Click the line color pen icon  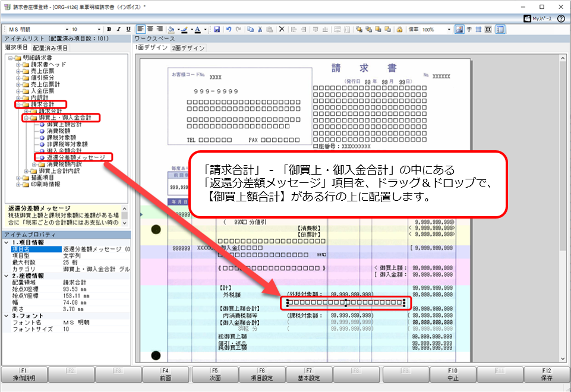tap(184, 30)
